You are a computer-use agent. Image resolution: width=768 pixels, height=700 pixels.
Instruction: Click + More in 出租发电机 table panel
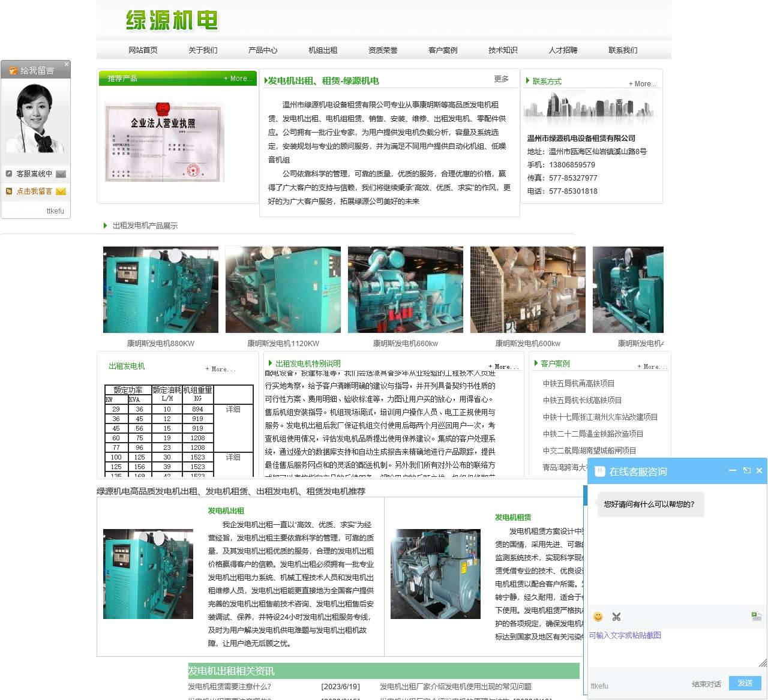[221, 369]
